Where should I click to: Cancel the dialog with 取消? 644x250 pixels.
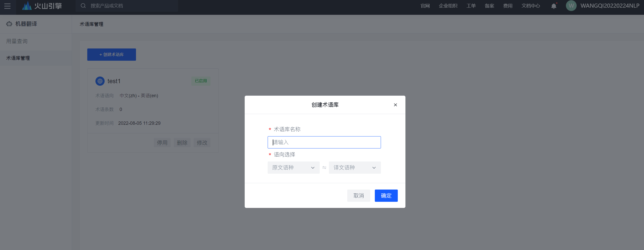click(x=359, y=196)
